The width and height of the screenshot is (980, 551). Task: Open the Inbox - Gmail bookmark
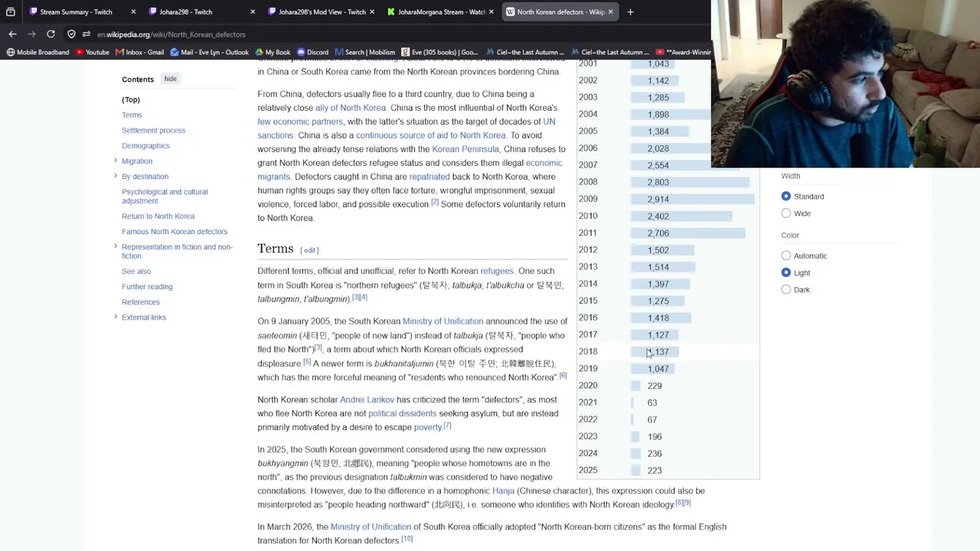140,52
